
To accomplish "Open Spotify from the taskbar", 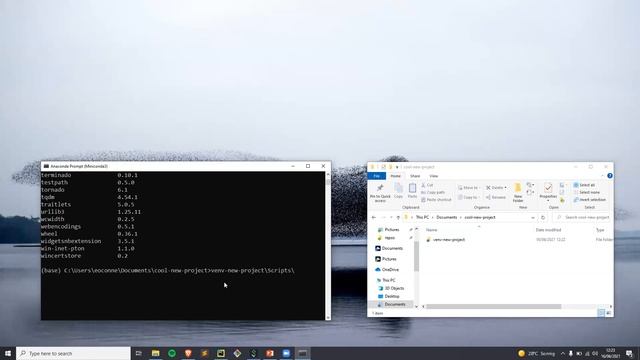I will coord(172,353).
